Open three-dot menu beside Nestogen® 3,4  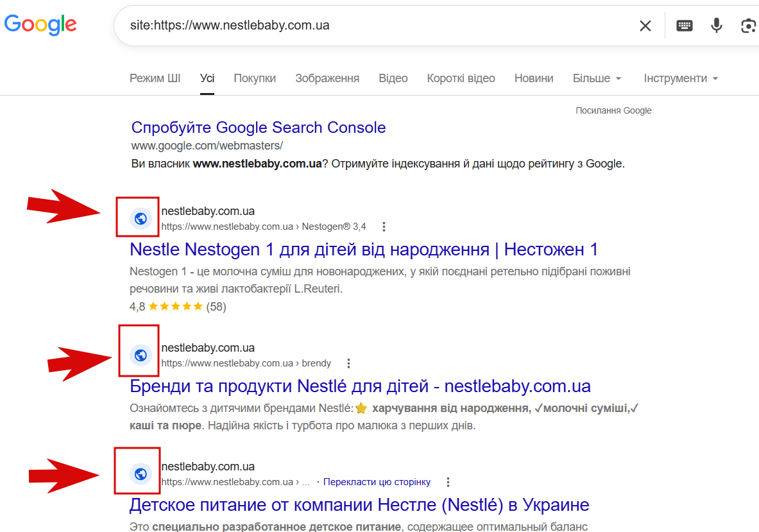tap(384, 227)
